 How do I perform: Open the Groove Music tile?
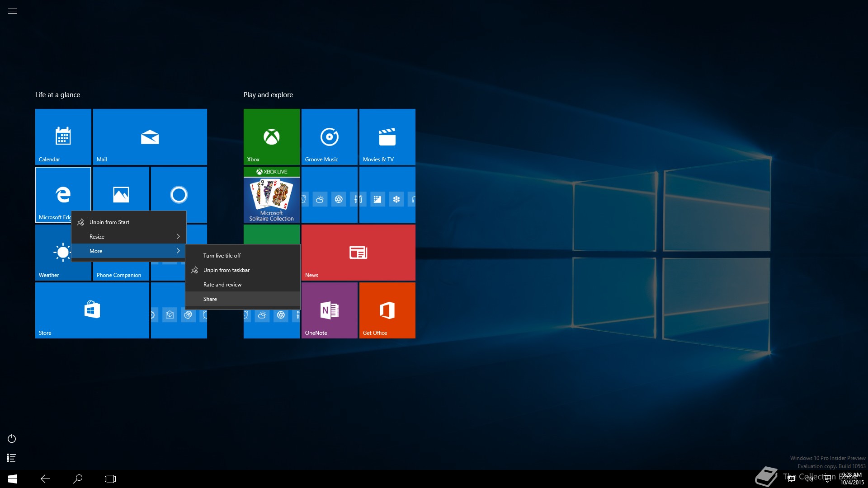click(330, 137)
